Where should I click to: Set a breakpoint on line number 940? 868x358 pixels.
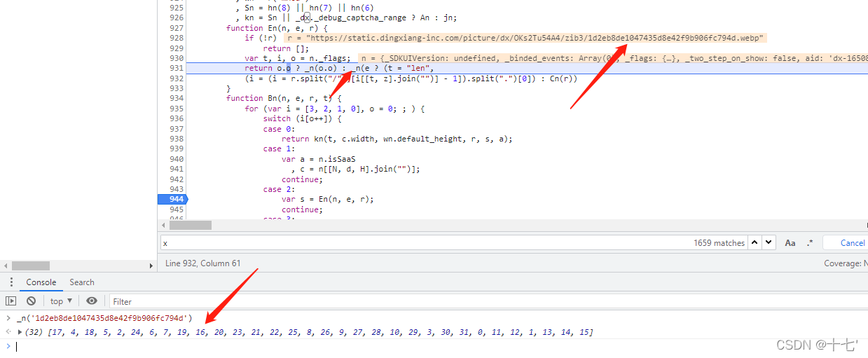tap(176, 159)
